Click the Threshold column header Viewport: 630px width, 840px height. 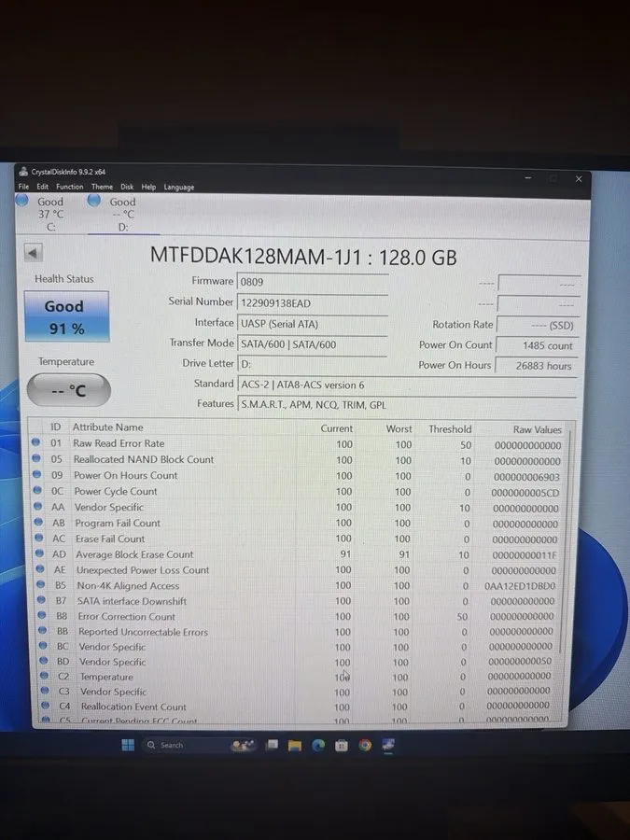click(450, 429)
